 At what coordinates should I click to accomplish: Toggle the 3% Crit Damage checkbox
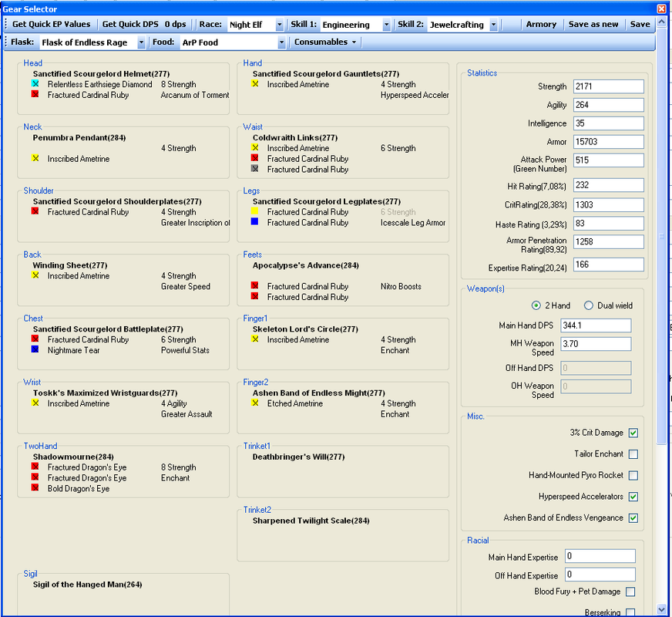tap(633, 433)
